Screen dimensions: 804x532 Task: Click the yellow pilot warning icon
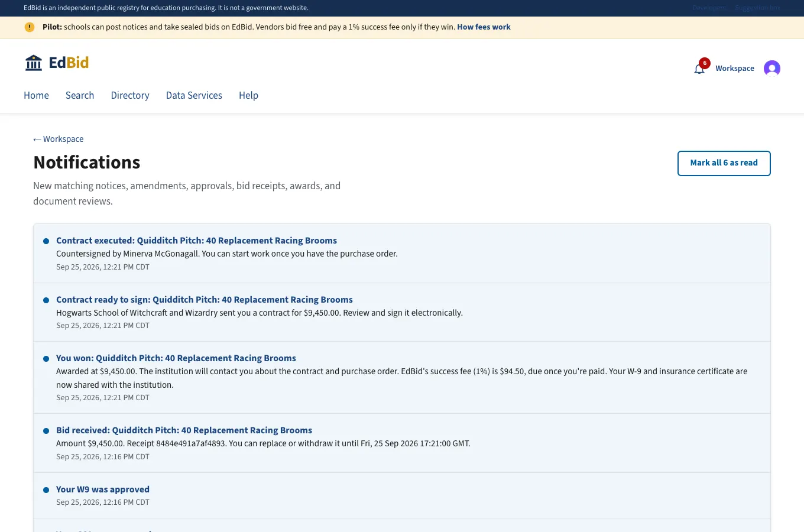tap(30, 27)
